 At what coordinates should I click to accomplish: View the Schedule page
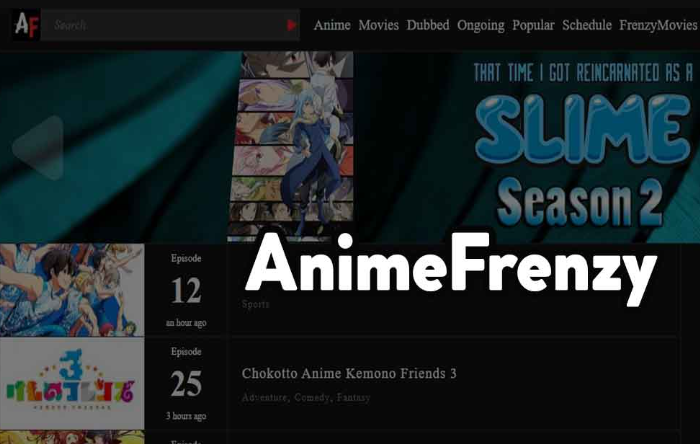tap(587, 25)
